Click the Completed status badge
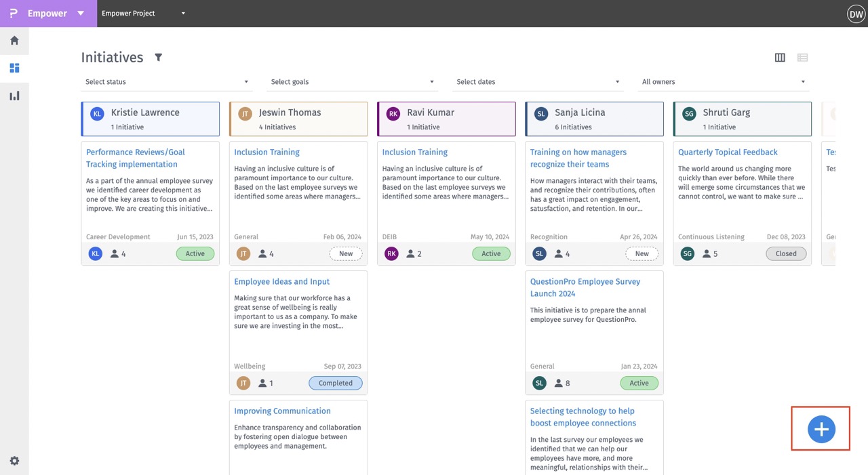The width and height of the screenshot is (868, 475). point(335,383)
